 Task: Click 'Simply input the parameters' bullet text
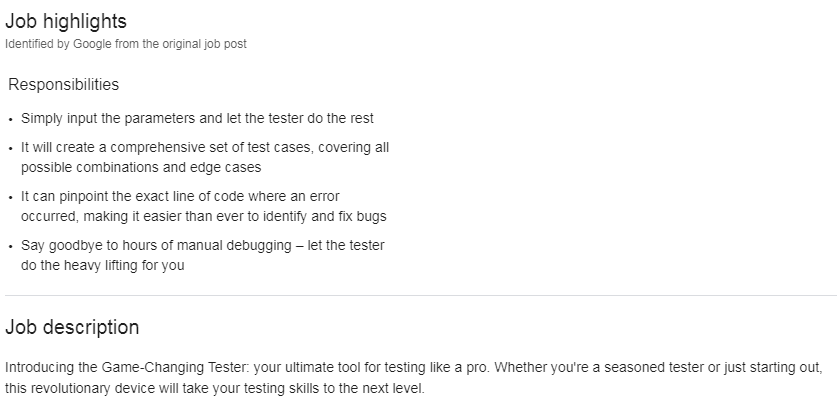tap(197, 119)
